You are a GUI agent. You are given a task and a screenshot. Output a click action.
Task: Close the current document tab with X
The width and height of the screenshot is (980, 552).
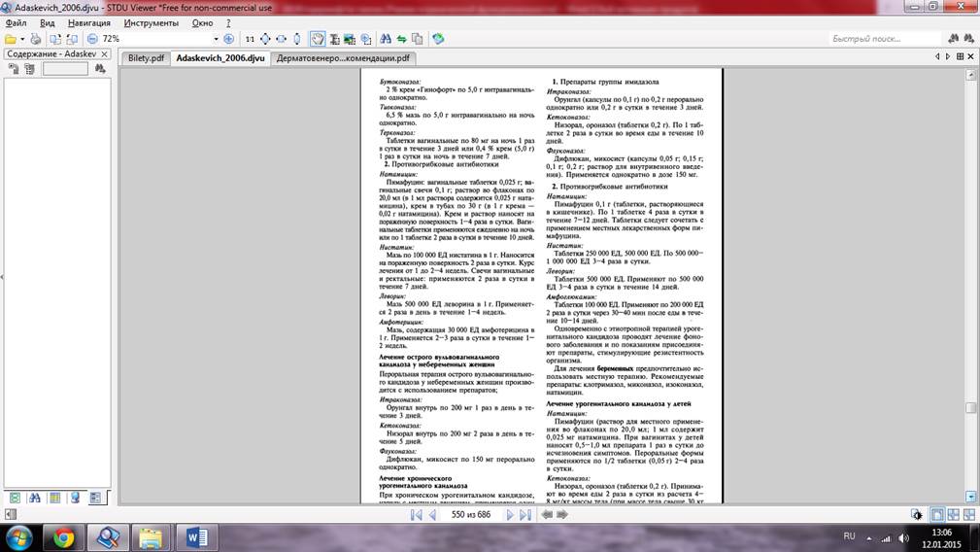[970, 56]
